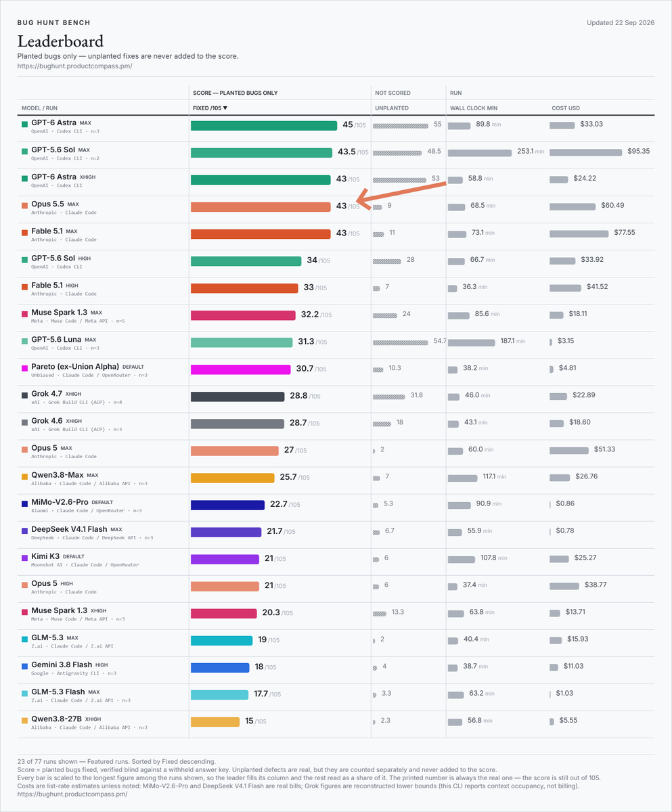Click the light green swatch beside GPT-5.6 Luna
672x812 pixels.
25,340
